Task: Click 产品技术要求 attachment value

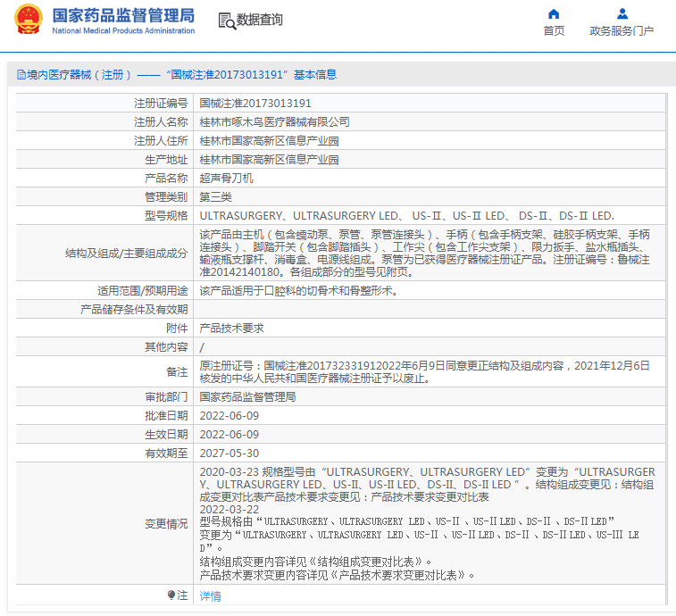Action: tap(231, 328)
